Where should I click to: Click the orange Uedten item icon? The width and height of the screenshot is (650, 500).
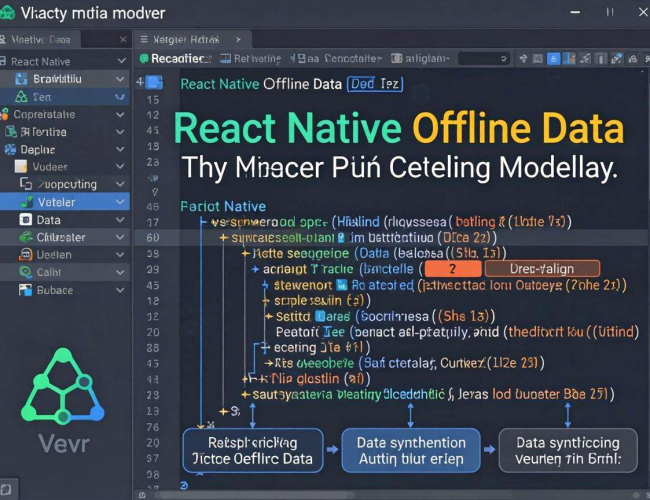(x=24, y=255)
